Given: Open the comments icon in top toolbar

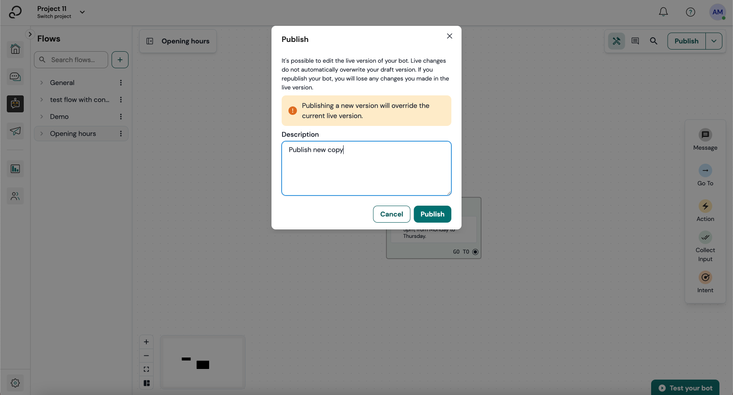Looking at the screenshot, I should tap(635, 41).
